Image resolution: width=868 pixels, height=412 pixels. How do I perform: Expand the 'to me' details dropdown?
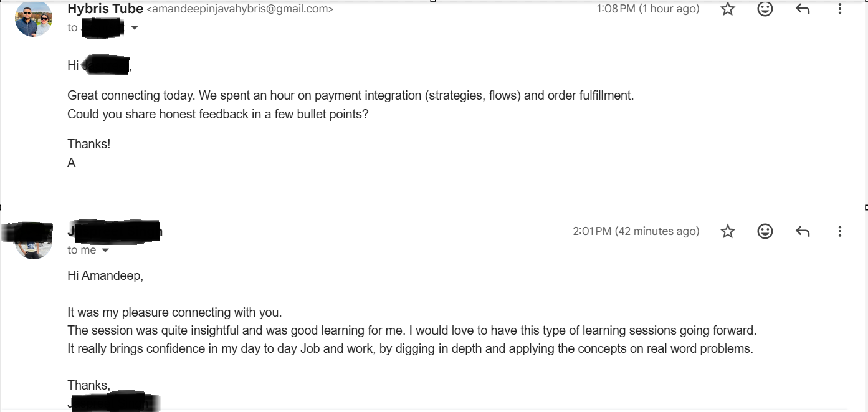105,250
